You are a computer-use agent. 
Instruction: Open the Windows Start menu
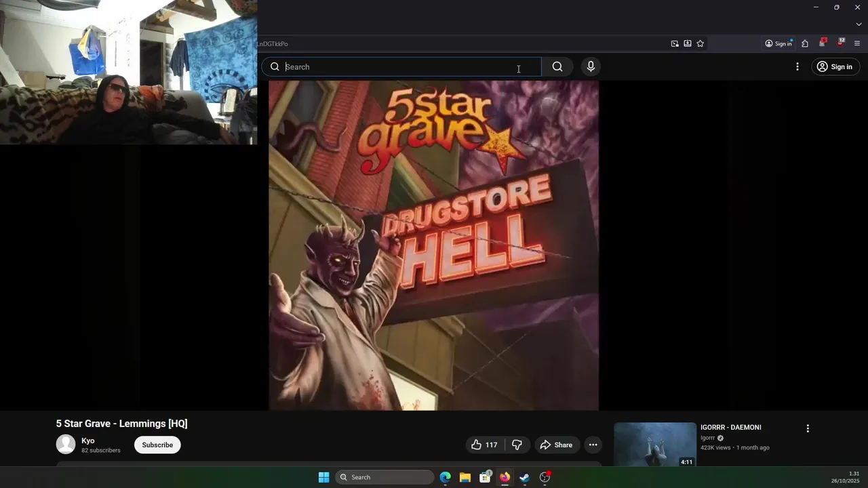point(323,477)
